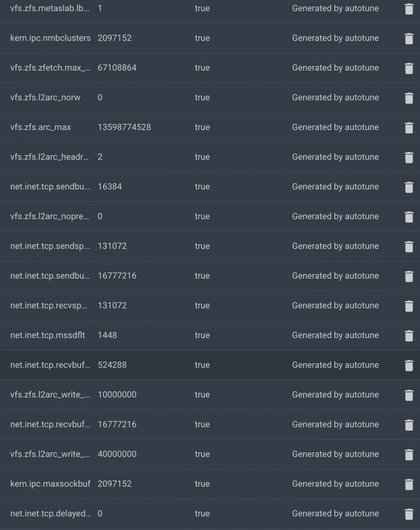
Task: Click the value 1448 cell
Action: [x=107, y=335]
